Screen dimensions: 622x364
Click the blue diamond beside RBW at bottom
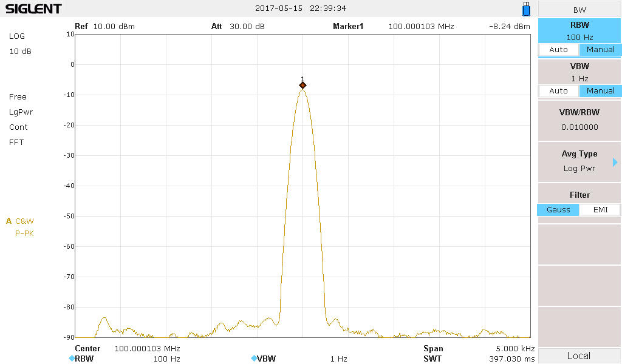pos(71,359)
